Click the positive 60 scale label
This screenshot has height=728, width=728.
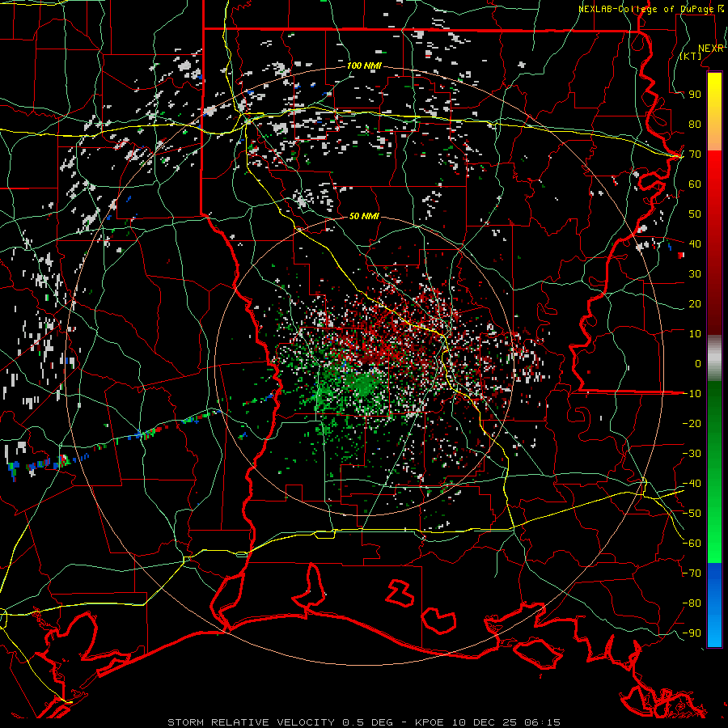click(695, 184)
